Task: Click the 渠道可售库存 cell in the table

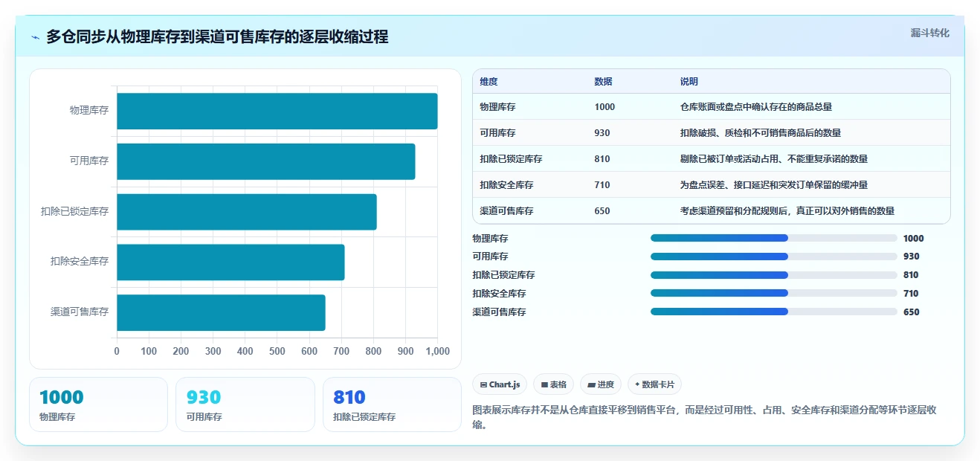Action: click(x=506, y=211)
